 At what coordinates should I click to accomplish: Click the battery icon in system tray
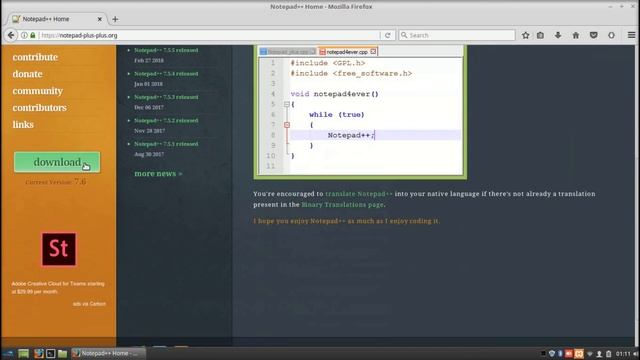click(608, 354)
